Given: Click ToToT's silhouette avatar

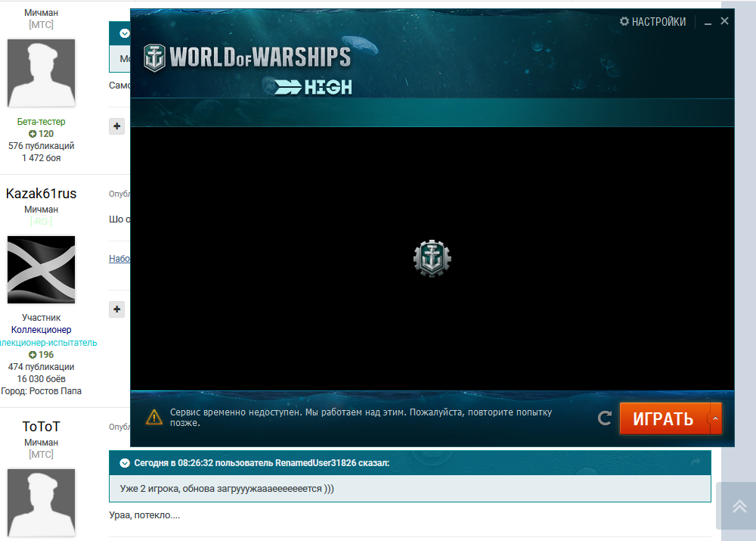Looking at the screenshot, I should pyautogui.click(x=41, y=502).
